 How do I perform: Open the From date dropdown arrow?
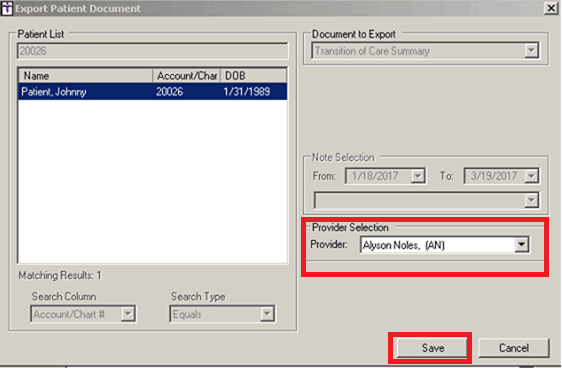[418, 176]
